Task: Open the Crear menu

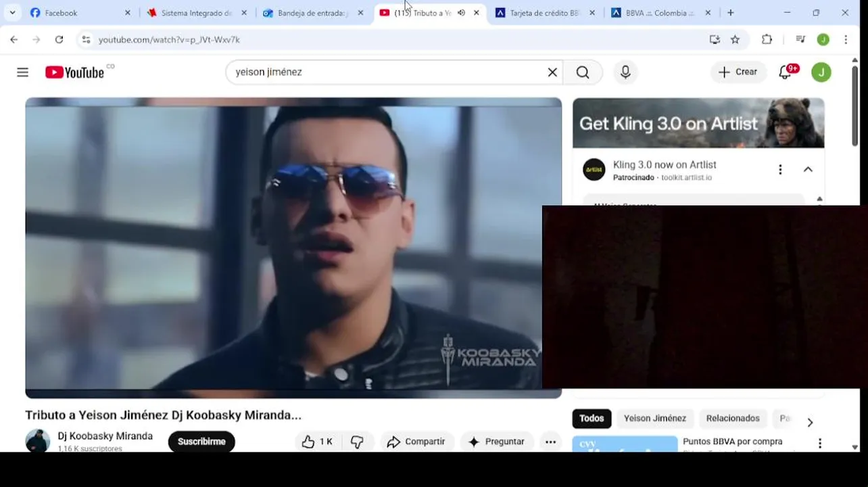Action: click(x=738, y=72)
